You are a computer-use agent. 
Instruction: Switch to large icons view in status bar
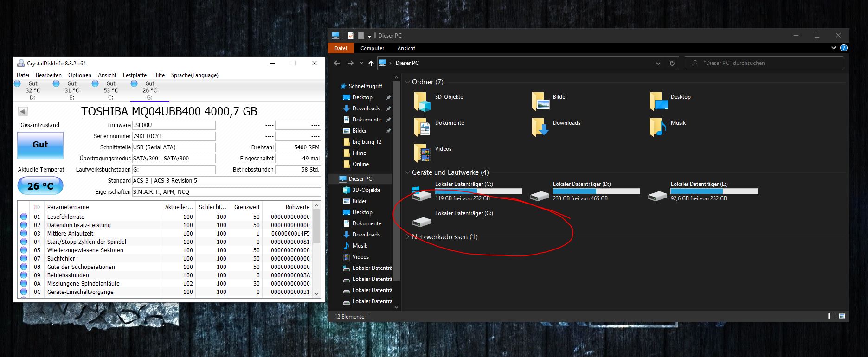(x=842, y=316)
